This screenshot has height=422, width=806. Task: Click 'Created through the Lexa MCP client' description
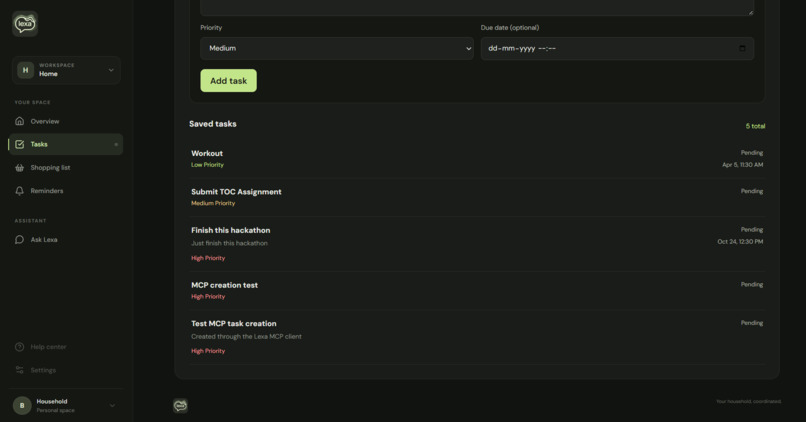coord(246,337)
